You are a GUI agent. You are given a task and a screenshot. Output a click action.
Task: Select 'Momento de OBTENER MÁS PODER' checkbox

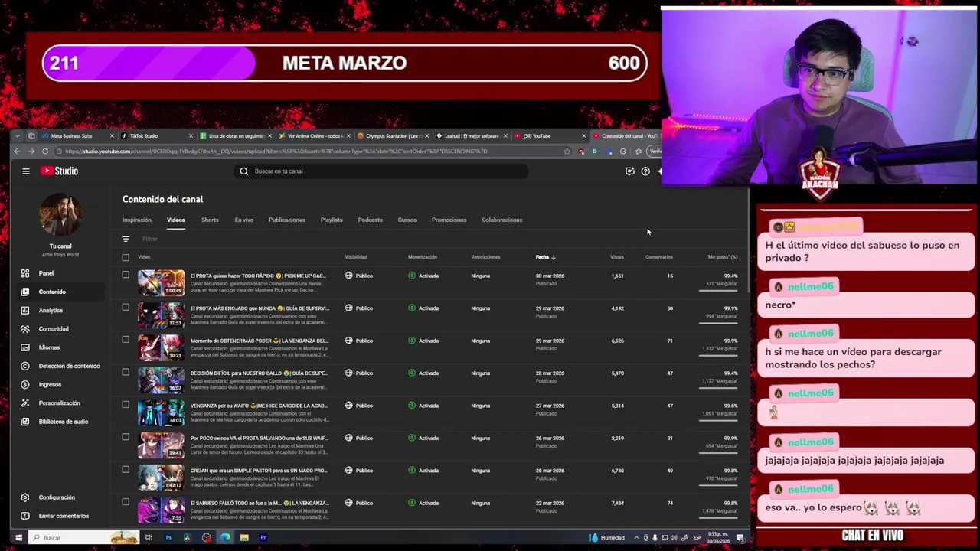click(126, 340)
